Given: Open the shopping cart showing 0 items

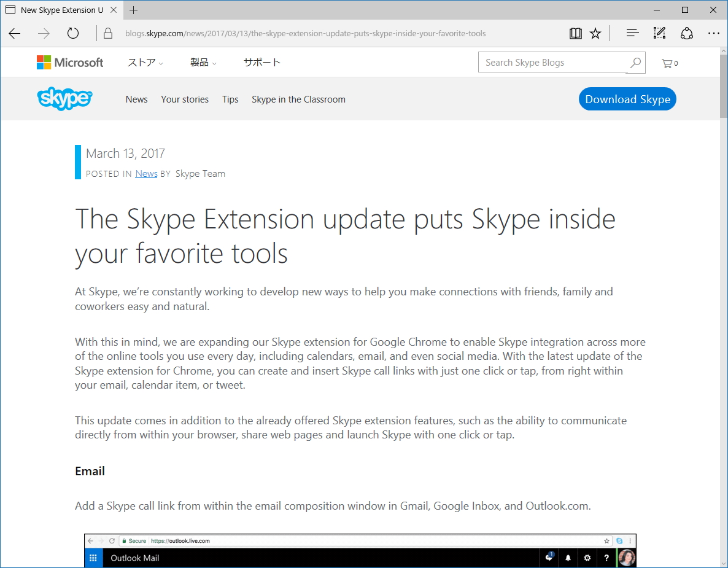Looking at the screenshot, I should pyautogui.click(x=669, y=63).
